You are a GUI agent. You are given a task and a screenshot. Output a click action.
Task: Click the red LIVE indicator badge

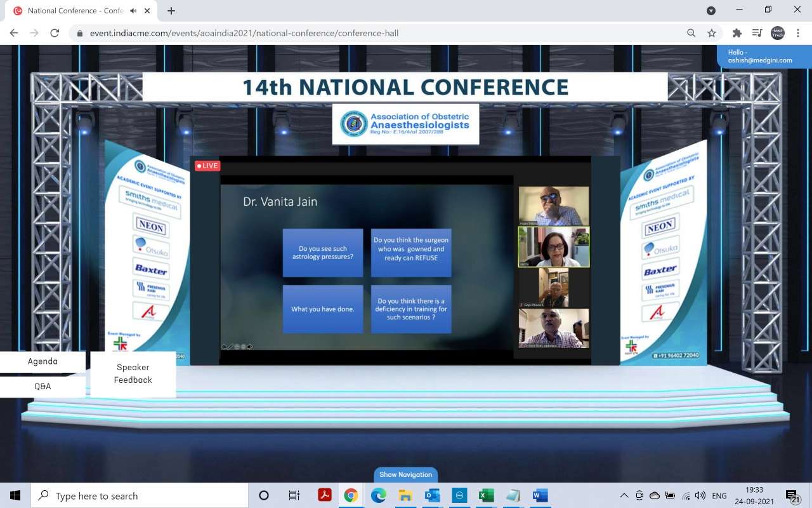pos(207,166)
